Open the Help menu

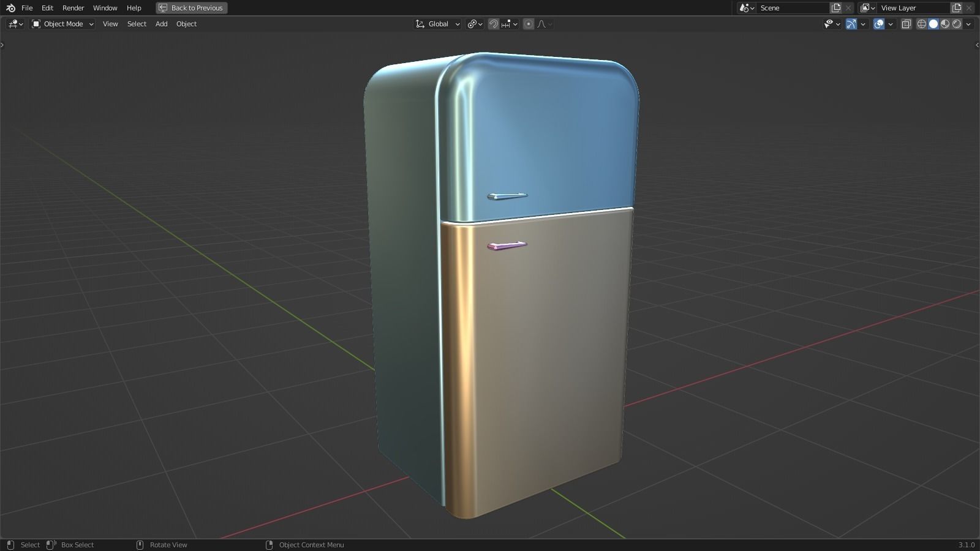(134, 8)
